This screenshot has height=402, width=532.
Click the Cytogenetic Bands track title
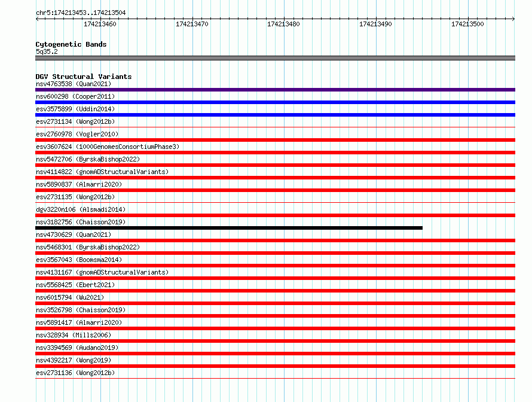click(71, 44)
